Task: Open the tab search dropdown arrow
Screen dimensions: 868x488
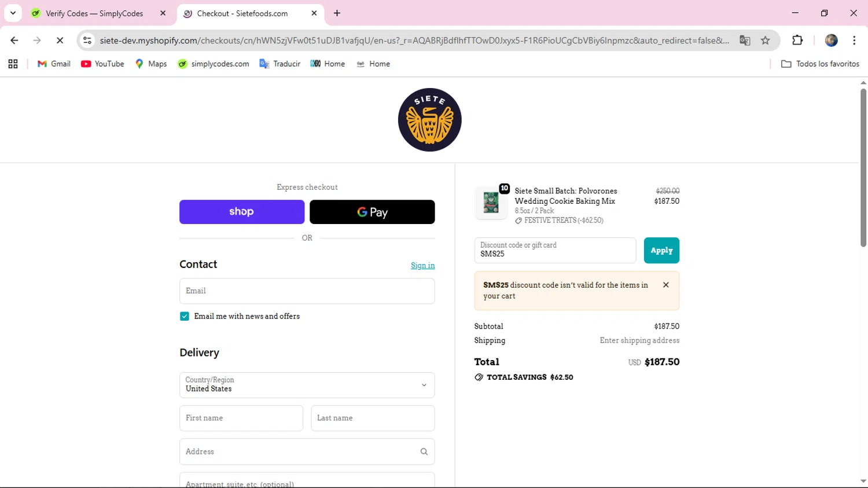Action: pos(13,13)
